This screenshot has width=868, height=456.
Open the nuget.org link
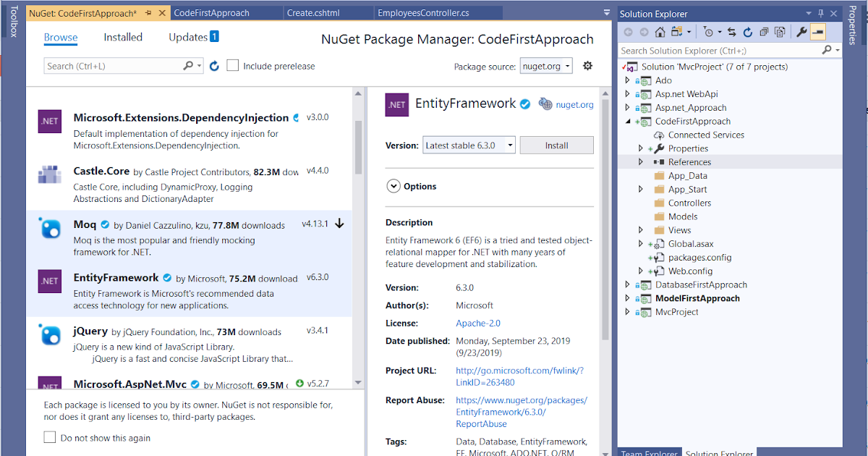574,105
